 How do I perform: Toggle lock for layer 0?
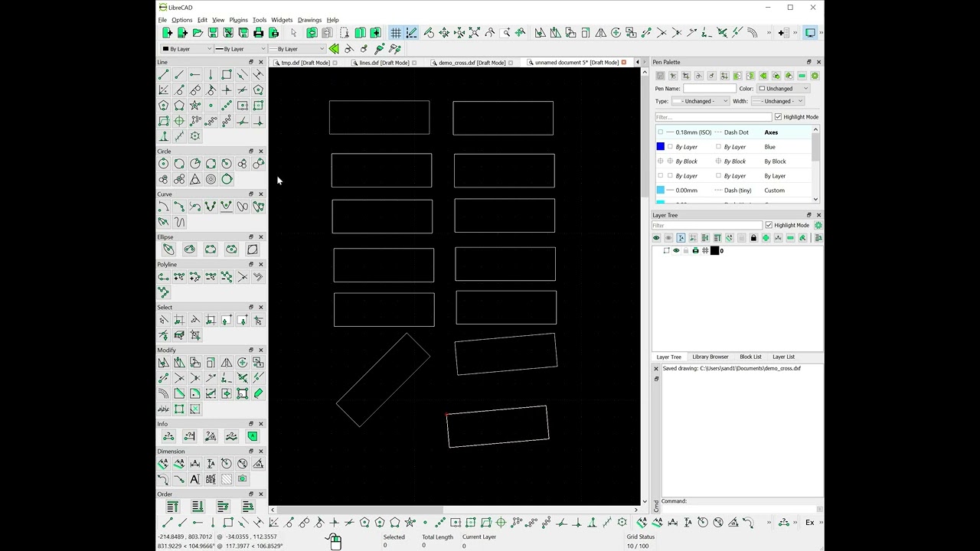coord(686,251)
